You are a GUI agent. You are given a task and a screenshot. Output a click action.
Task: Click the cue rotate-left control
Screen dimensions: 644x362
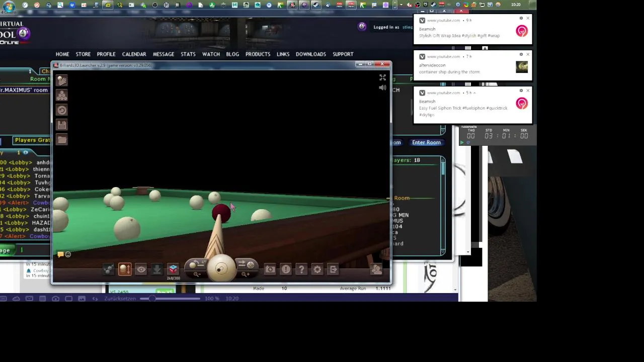click(196, 265)
